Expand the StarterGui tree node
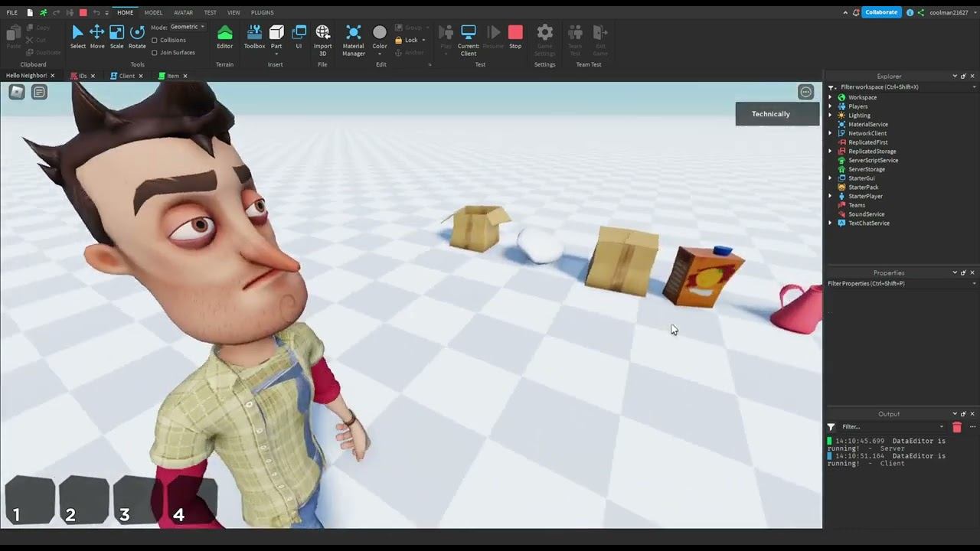 point(830,178)
